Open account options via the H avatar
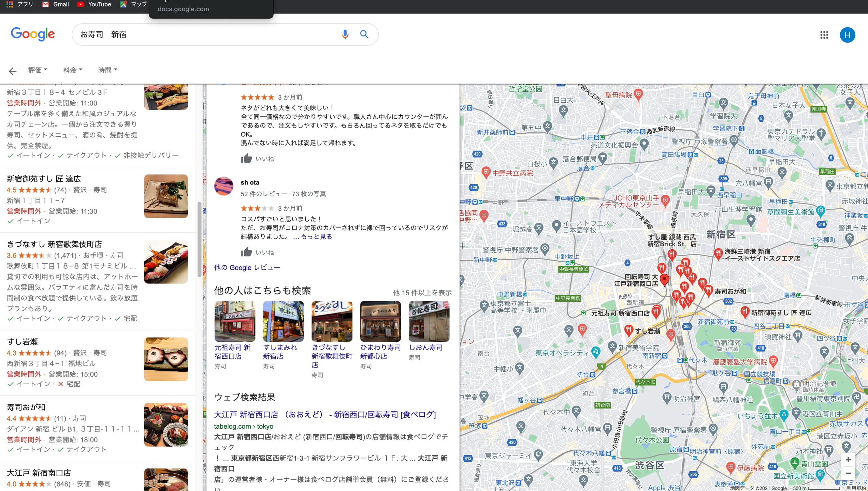This screenshot has height=491, width=868. 848,35
